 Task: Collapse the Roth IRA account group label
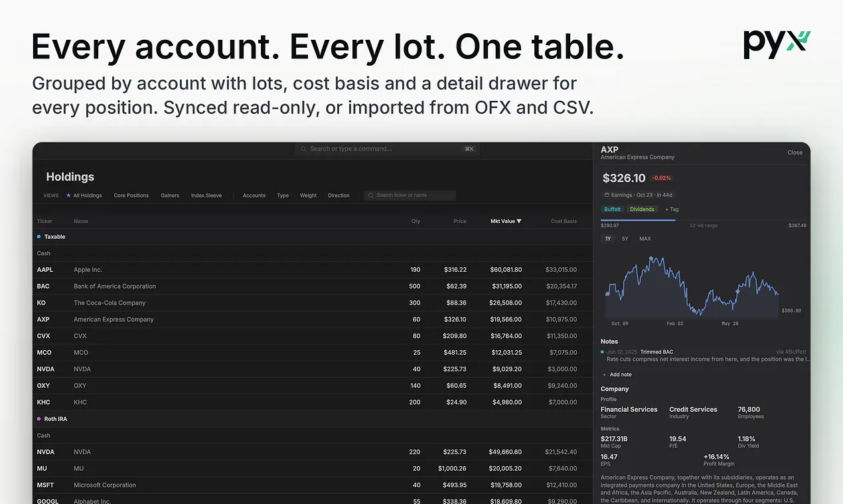click(56, 419)
